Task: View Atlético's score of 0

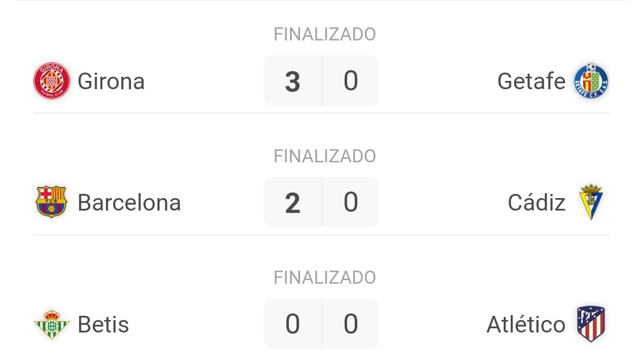Action: coord(351,324)
